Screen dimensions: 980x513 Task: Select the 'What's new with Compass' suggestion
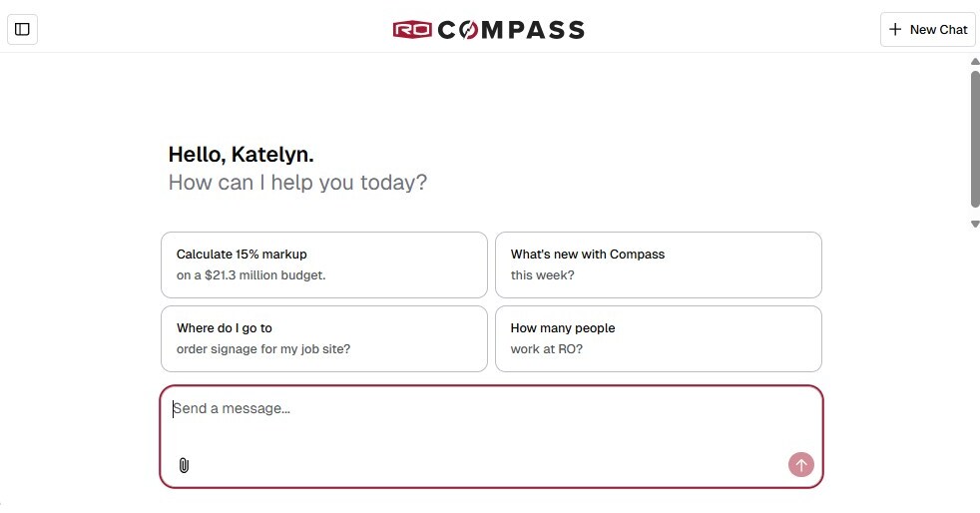pos(658,264)
